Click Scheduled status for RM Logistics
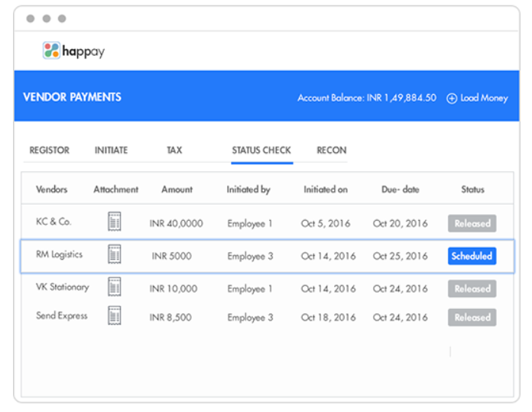Viewport: 532px width, 412px height. [472, 256]
